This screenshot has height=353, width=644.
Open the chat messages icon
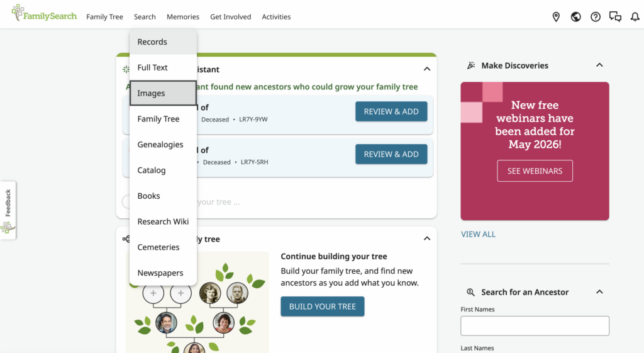[615, 17]
